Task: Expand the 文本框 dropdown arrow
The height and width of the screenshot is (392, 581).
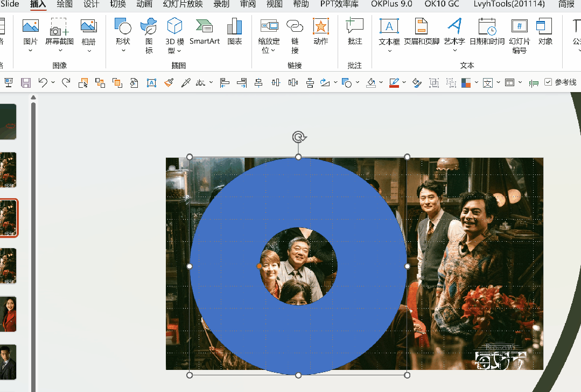Action: [389, 51]
